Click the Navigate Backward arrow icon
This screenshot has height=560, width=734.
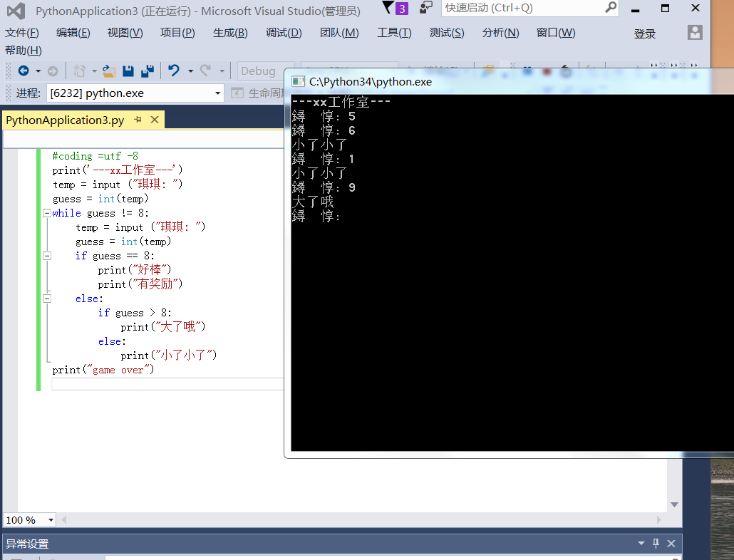click(23, 71)
